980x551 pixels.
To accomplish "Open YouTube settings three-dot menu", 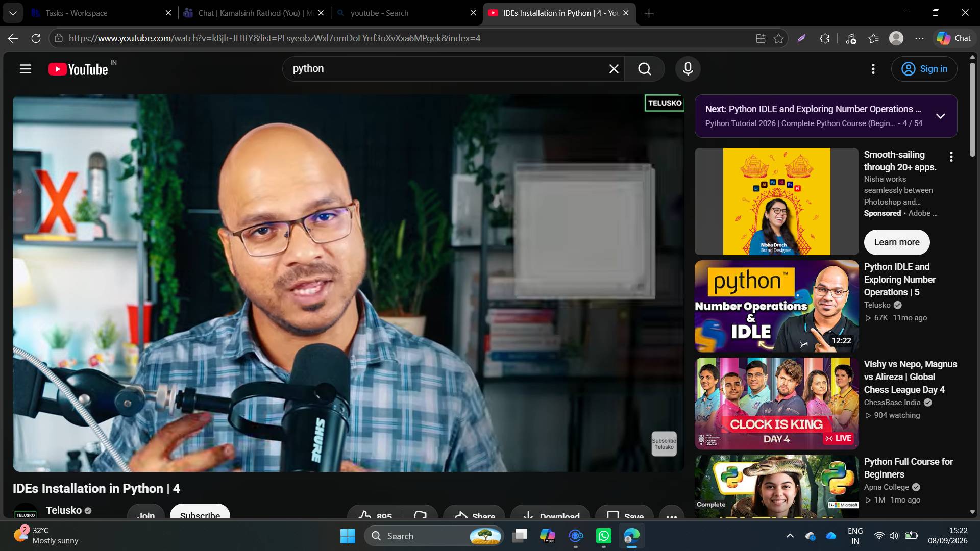I will (873, 69).
